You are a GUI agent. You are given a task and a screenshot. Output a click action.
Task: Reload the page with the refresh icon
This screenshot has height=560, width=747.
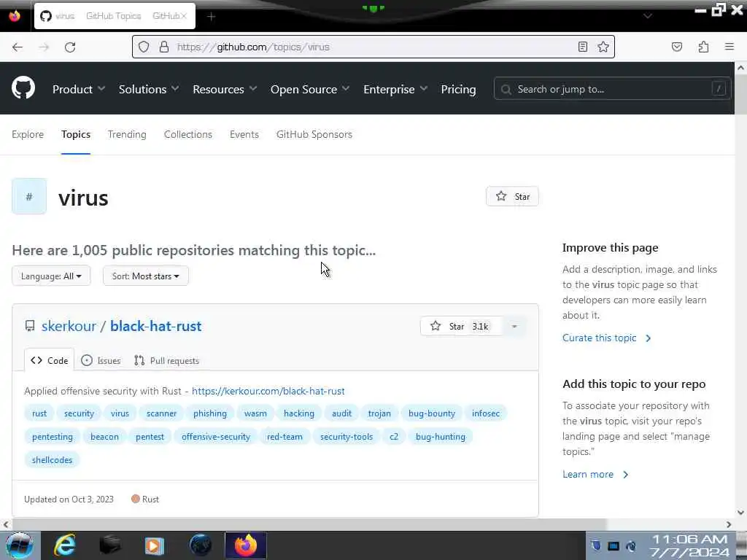click(70, 47)
